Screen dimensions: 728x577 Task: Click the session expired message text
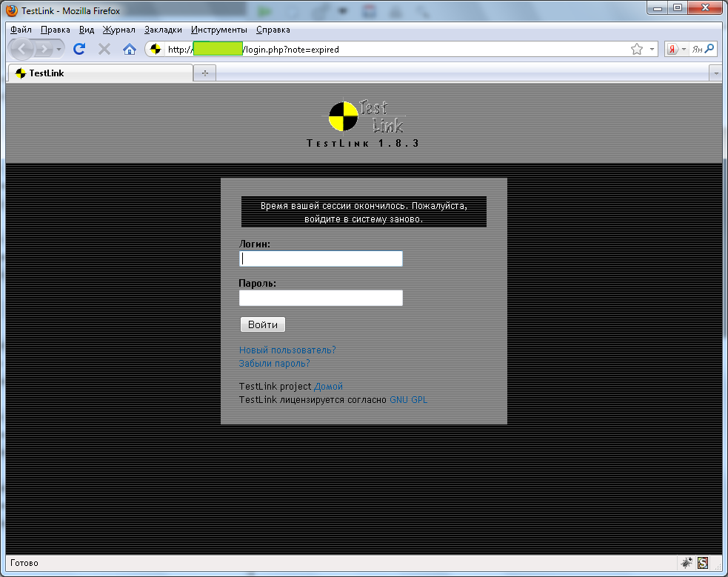364,212
